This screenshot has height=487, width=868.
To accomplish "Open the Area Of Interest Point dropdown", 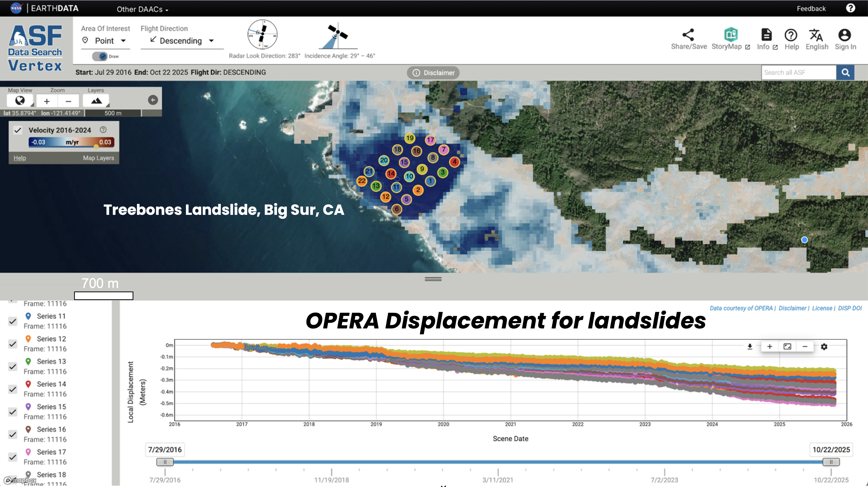I will [105, 41].
